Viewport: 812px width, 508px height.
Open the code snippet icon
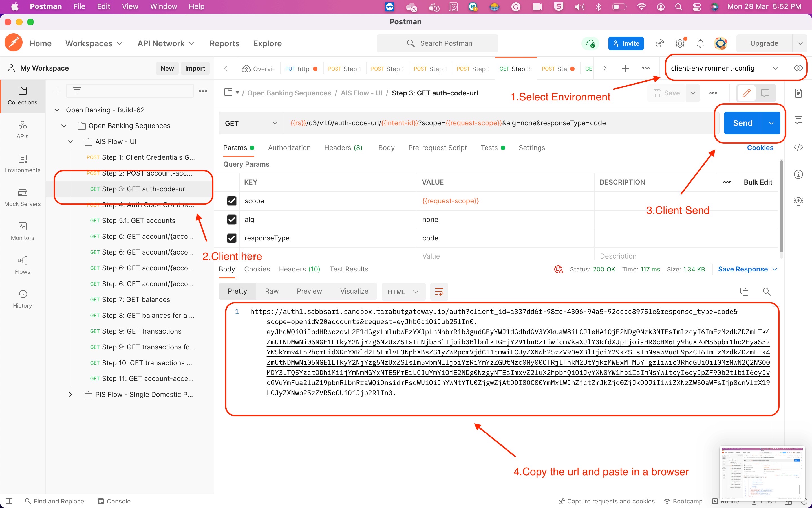[798, 147]
